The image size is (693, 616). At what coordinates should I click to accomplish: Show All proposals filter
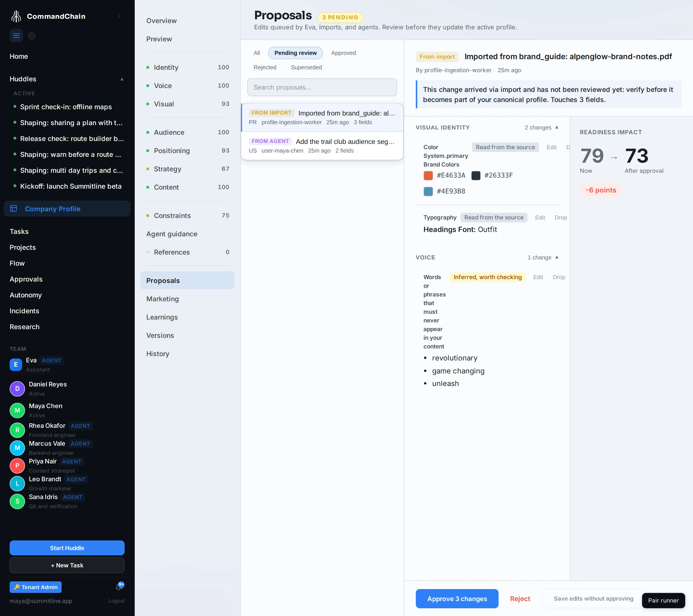pos(257,53)
